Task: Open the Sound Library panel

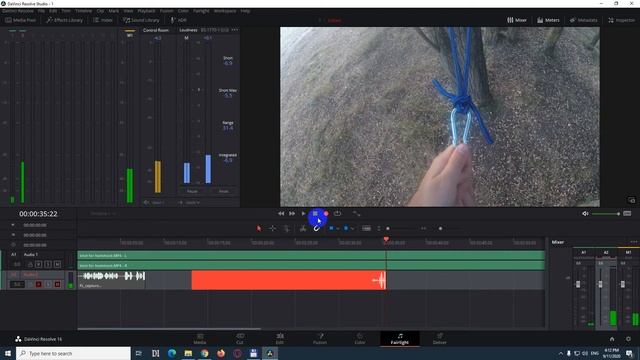Action: [141, 20]
